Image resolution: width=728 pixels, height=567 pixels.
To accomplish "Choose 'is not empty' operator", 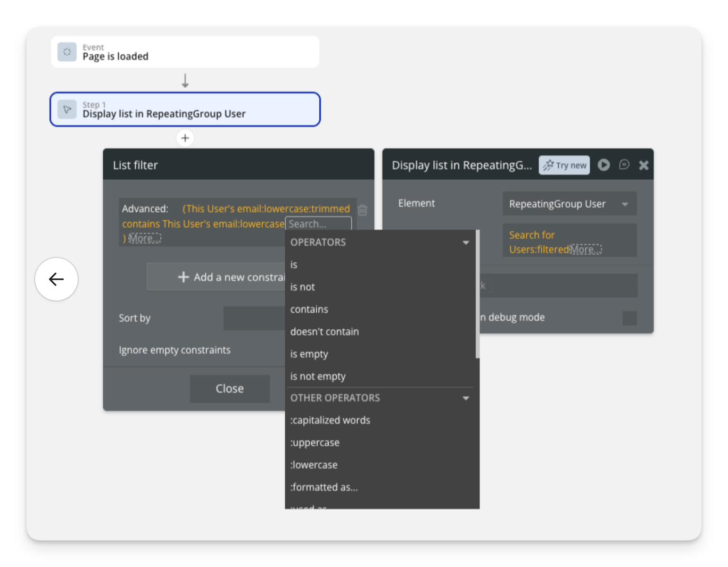I will pos(318,377).
